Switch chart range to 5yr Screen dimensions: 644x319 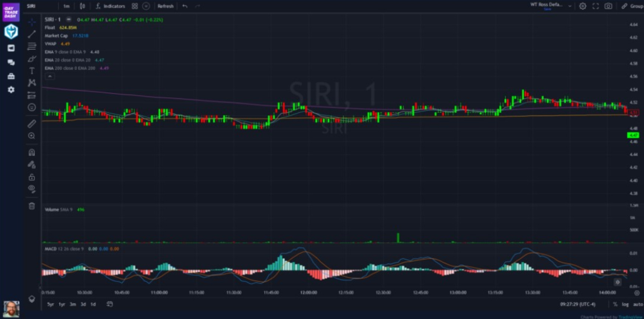51,304
